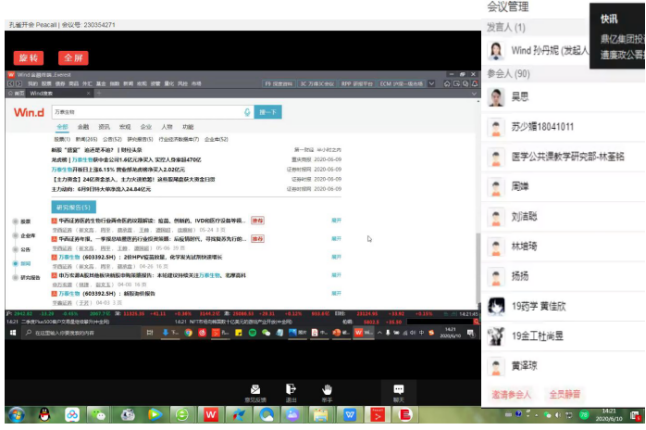Click avatar of 19金工杜尚垂
The height and width of the screenshot is (430, 646).
tap(496, 337)
